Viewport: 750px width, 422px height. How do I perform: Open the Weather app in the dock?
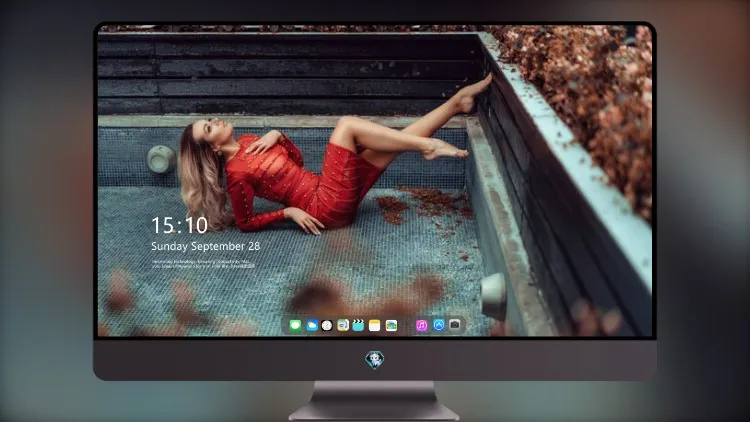tap(311, 326)
